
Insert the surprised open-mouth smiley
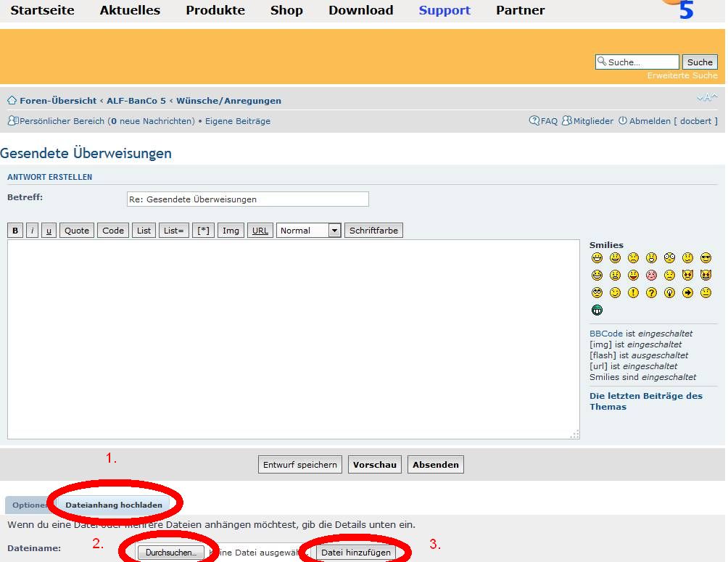(651, 257)
